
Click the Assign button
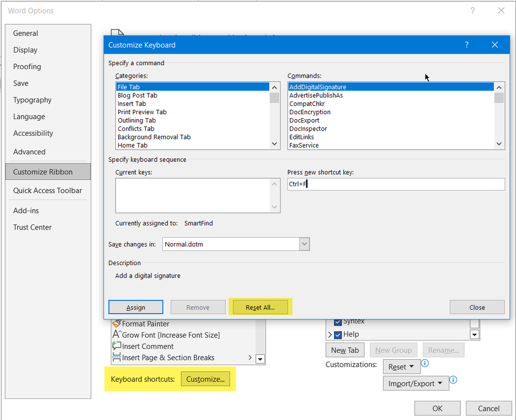pyautogui.click(x=135, y=308)
